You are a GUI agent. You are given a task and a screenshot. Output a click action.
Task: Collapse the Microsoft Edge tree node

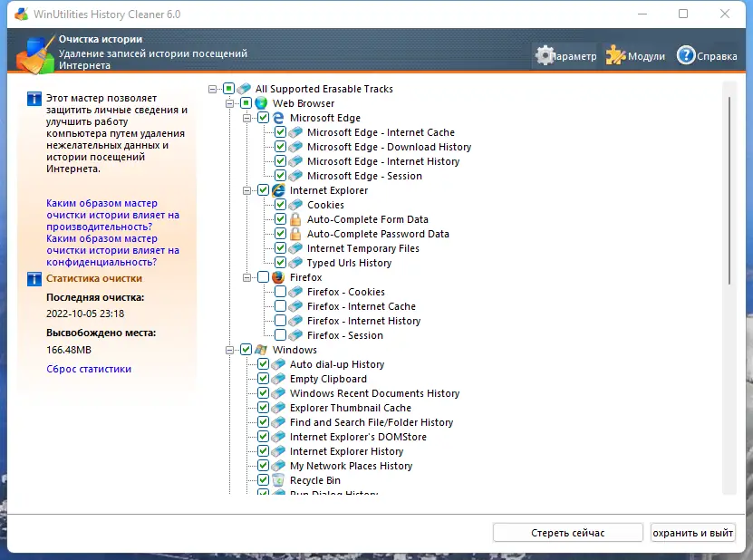pos(246,118)
